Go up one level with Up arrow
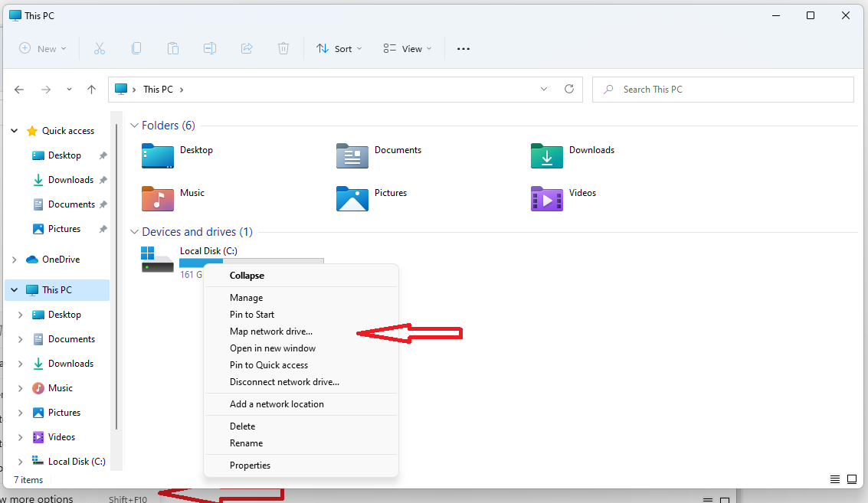The height and width of the screenshot is (503, 868). point(92,90)
